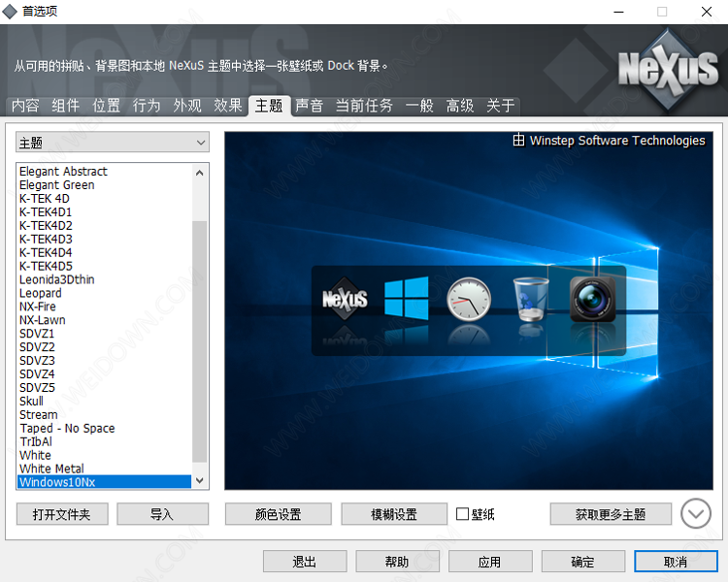
Task: Select the Taped - No Space theme
Action: [x=104, y=428]
